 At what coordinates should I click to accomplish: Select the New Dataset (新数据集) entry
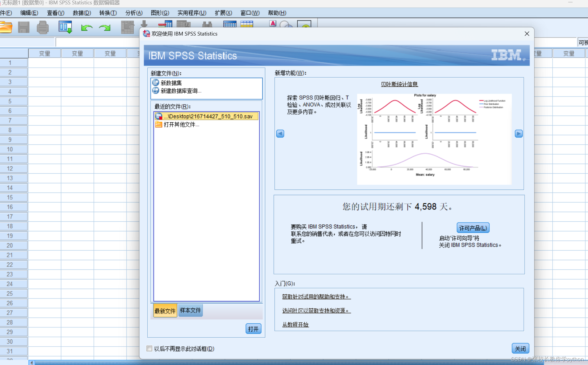[x=206, y=83]
